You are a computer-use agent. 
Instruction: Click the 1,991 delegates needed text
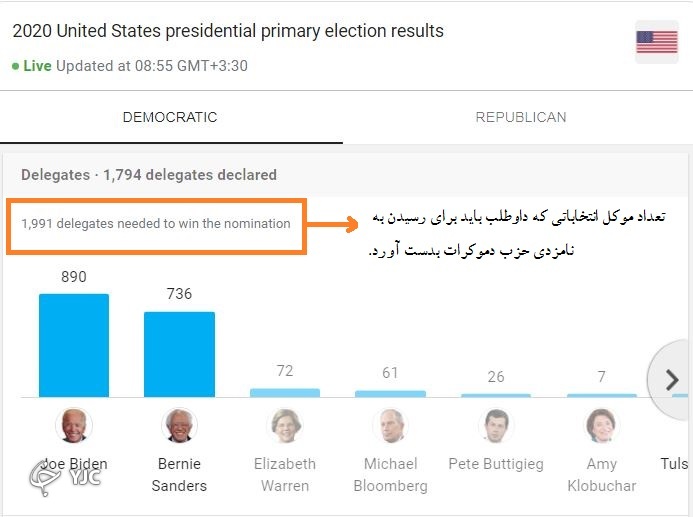coord(156,224)
